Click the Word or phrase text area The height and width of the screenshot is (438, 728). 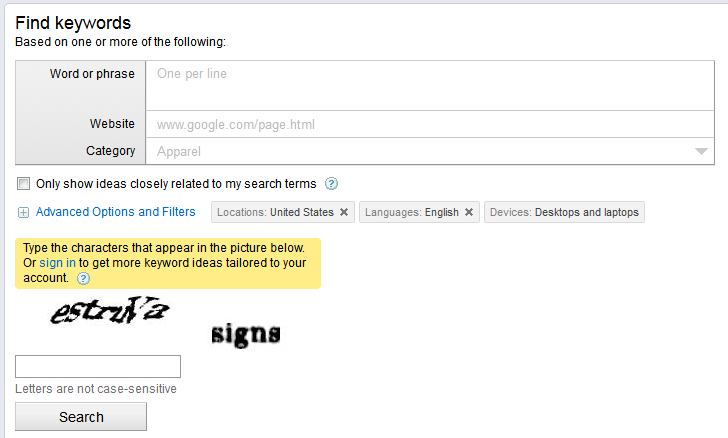[x=430, y=85]
